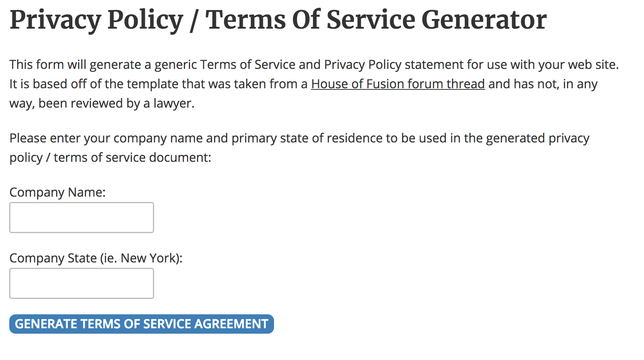
Task: Click into the Company State input box
Action: tap(82, 283)
